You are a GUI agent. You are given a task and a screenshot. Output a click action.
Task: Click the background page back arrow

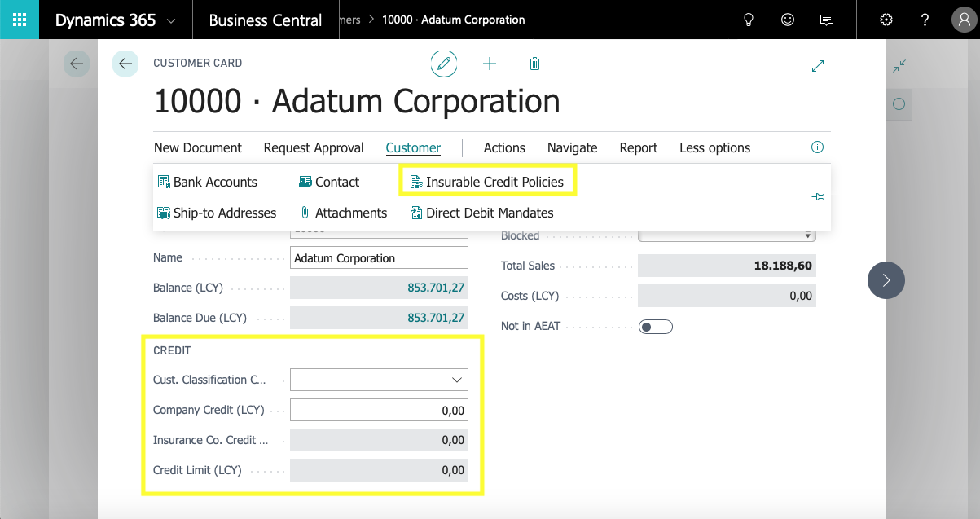coord(77,64)
